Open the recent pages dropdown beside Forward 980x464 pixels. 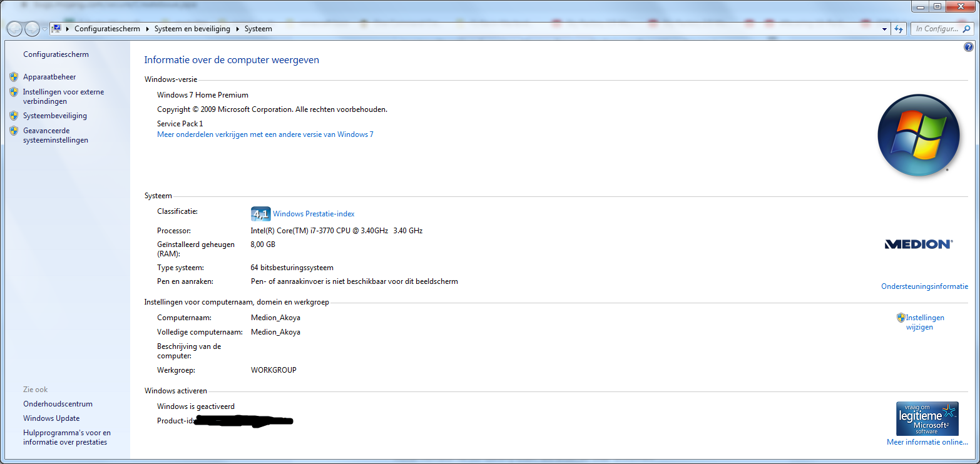coord(44,29)
